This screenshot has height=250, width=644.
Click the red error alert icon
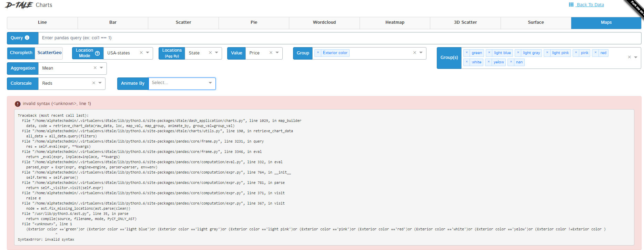[18, 104]
